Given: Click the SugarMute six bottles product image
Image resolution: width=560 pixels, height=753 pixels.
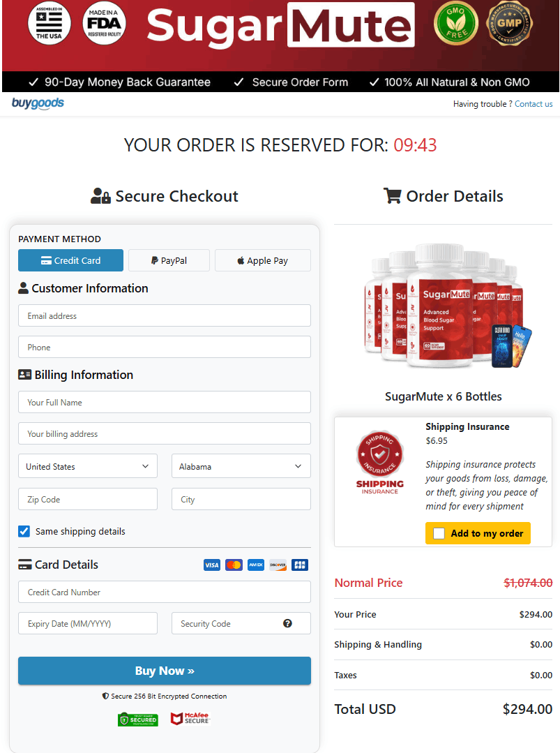Looking at the screenshot, I should [444, 306].
